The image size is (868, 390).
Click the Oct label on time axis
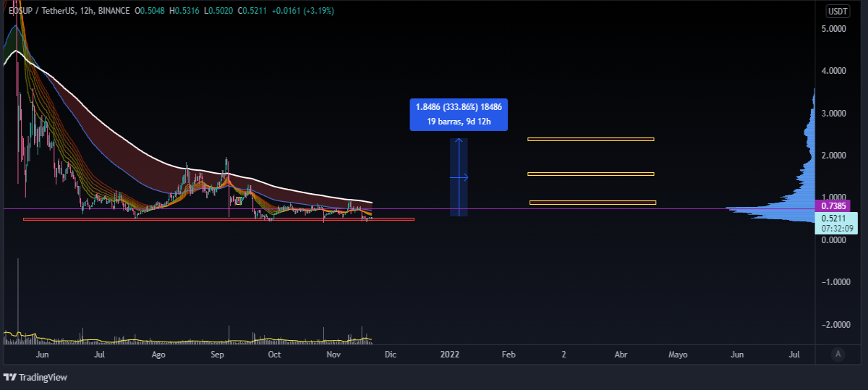tap(274, 355)
